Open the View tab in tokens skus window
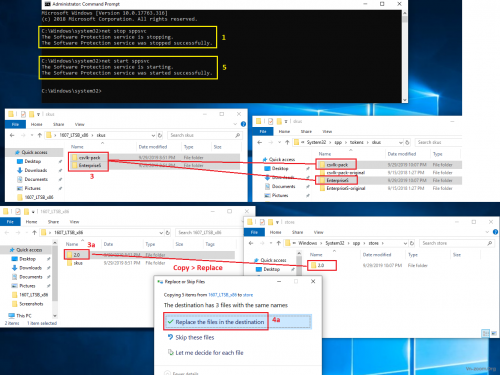Viewport: 500px width, 375px height. coord(327,131)
